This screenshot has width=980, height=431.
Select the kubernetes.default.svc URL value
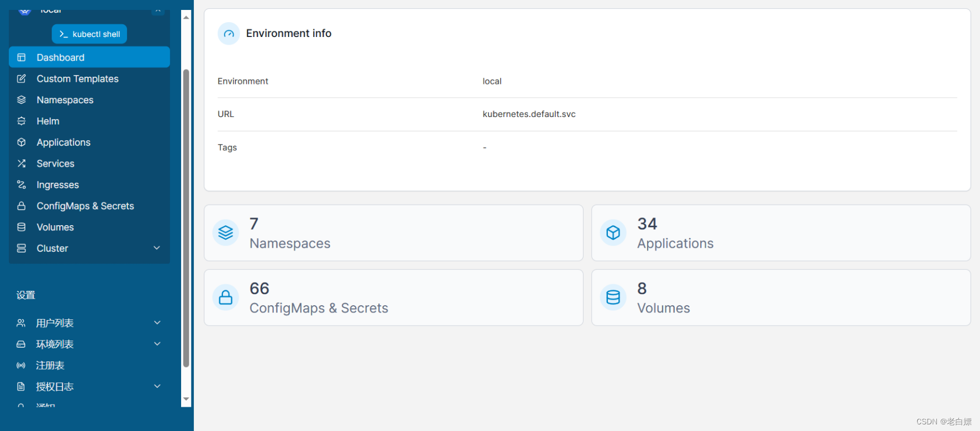529,114
